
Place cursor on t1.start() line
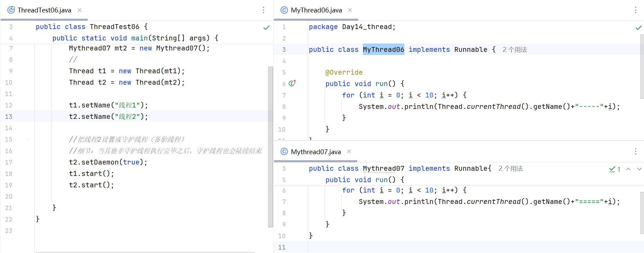pos(91,174)
